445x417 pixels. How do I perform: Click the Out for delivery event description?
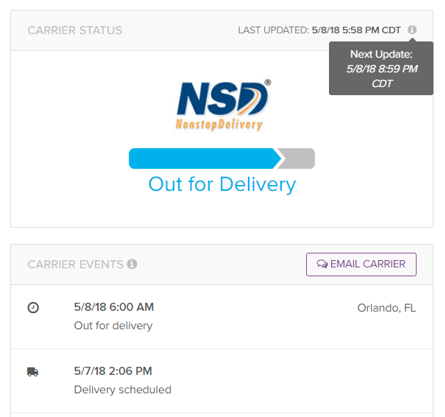click(113, 326)
